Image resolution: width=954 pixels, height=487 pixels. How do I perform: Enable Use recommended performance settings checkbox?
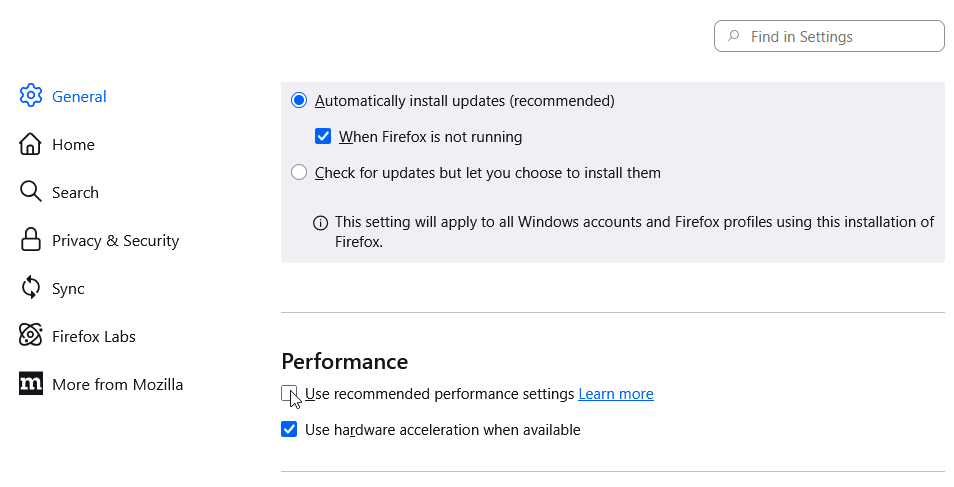(x=289, y=394)
